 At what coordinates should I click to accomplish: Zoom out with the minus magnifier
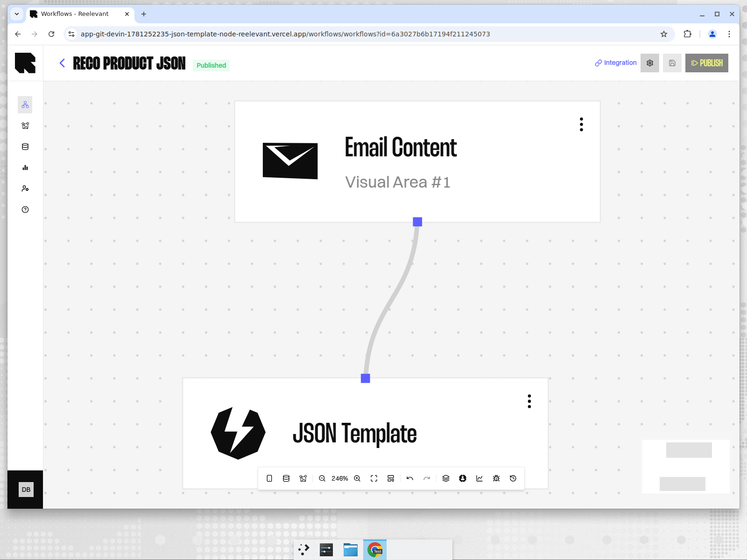(x=322, y=478)
